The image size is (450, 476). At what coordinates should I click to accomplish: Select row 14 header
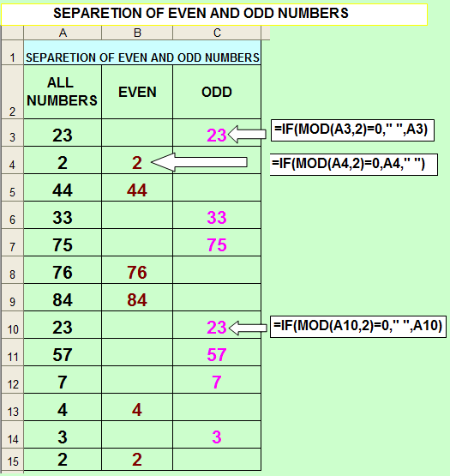[x=12, y=435]
